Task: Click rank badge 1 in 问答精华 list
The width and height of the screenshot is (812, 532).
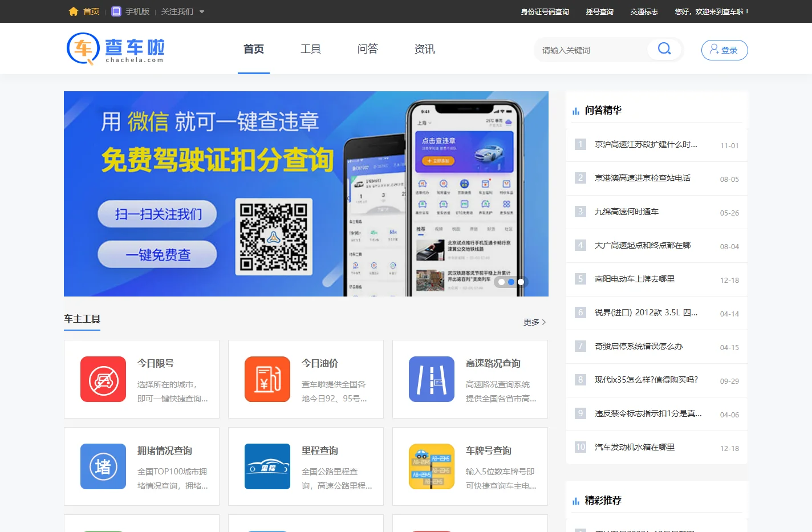Action: tap(580, 144)
